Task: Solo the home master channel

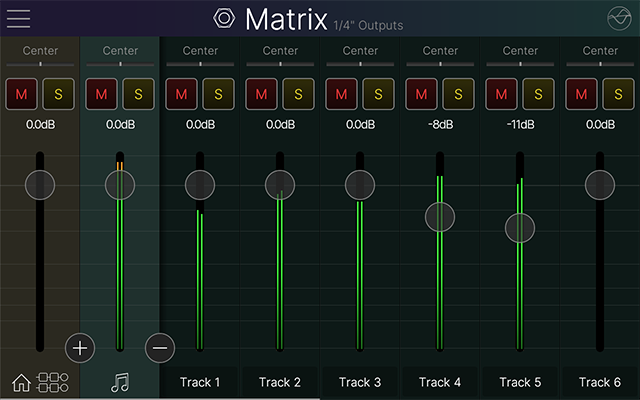Action: click(x=59, y=94)
